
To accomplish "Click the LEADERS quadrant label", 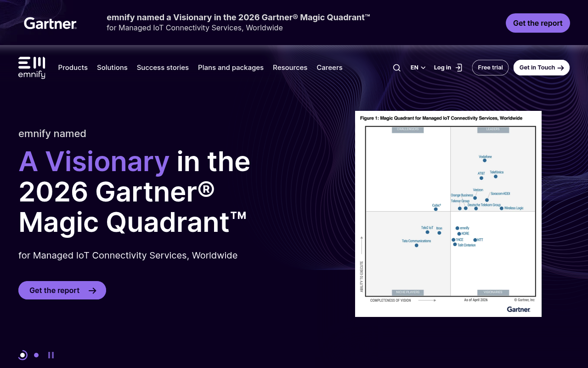I will pos(493,130).
